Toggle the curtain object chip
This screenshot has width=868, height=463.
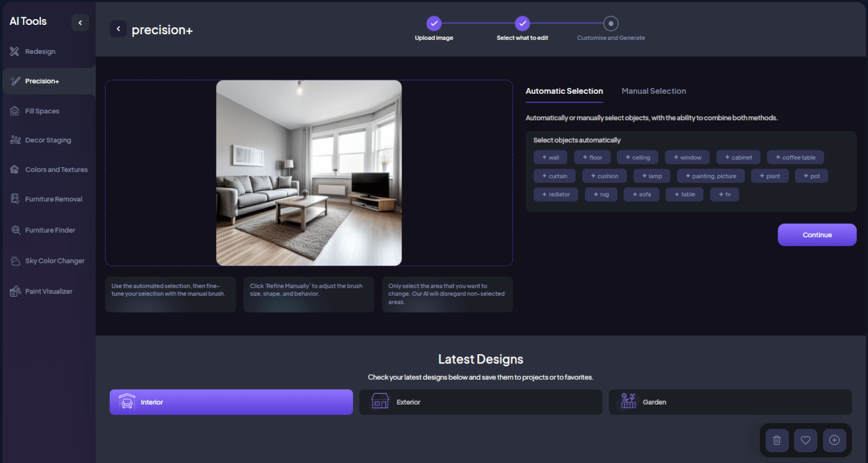pos(554,176)
